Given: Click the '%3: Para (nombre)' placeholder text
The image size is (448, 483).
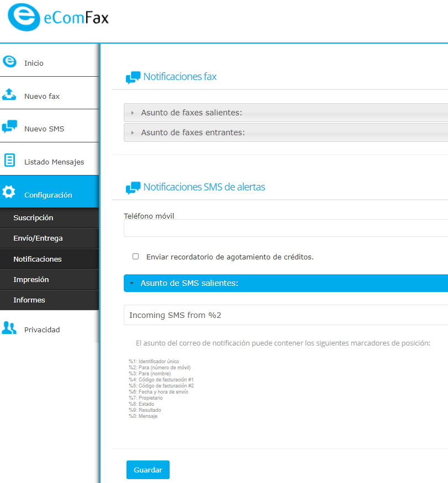Looking at the screenshot, I should (150, 374).
